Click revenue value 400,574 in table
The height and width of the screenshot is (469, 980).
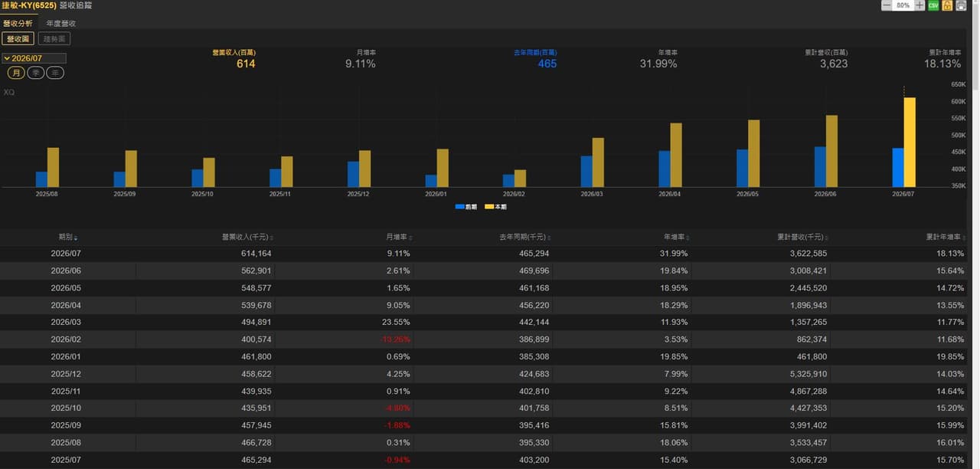(256, 339)
